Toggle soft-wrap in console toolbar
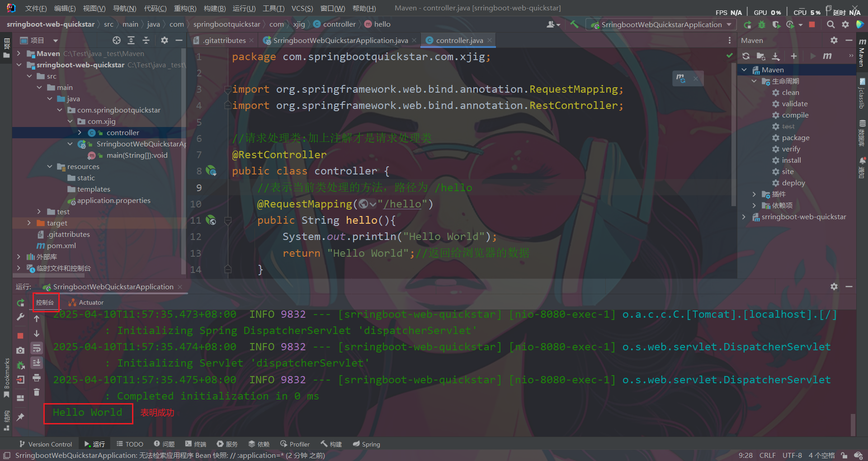The width and height of the screenshot is (868, 461). pos(37,348)
